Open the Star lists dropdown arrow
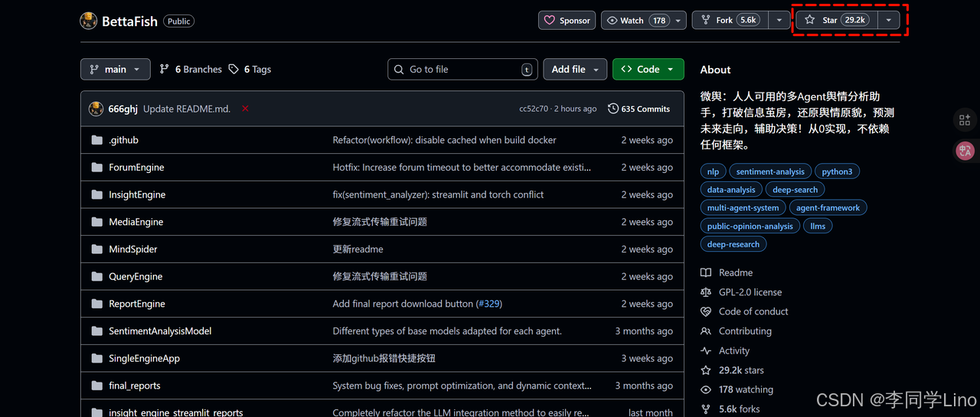The width and height of the screenshot is (980, 417). tap(888, 21)
